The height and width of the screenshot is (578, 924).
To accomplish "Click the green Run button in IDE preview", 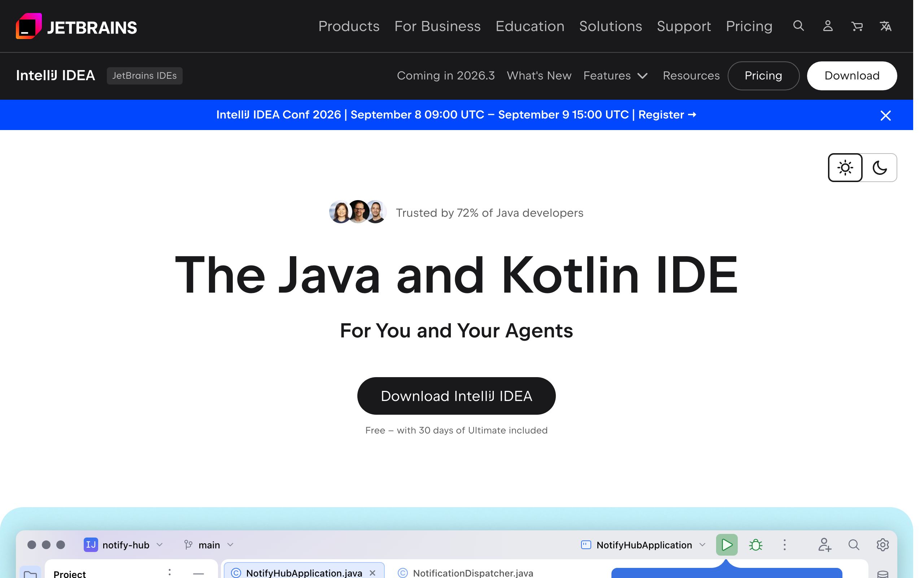I will (x=727, y=544).
